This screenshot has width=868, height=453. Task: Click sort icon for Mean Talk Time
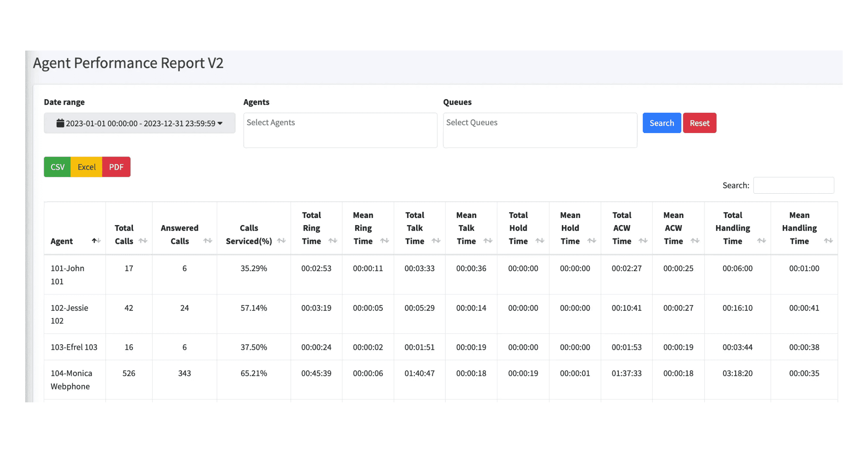point(488,241)
